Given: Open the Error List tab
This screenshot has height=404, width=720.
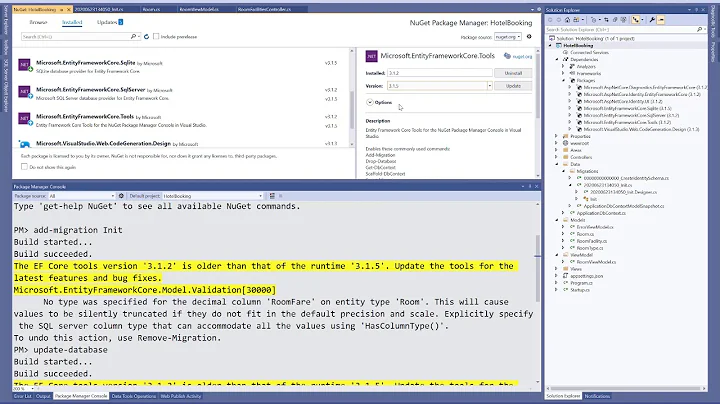Looking at the screenshot, I should point(22,396).
